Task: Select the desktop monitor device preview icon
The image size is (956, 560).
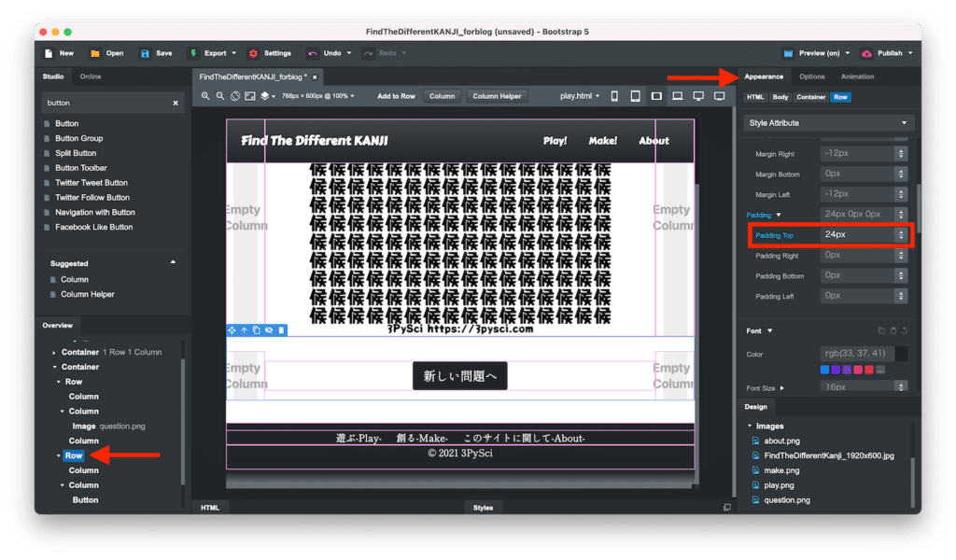Action: click(698, 96)
